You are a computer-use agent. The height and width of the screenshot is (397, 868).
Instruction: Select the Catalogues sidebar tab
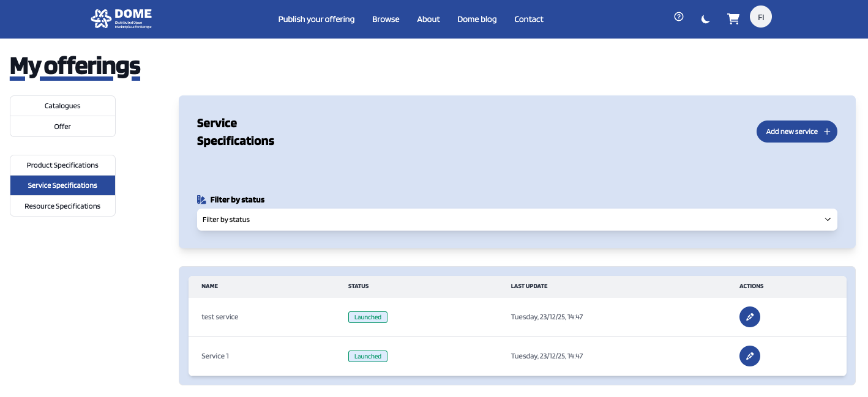[62, 106]
